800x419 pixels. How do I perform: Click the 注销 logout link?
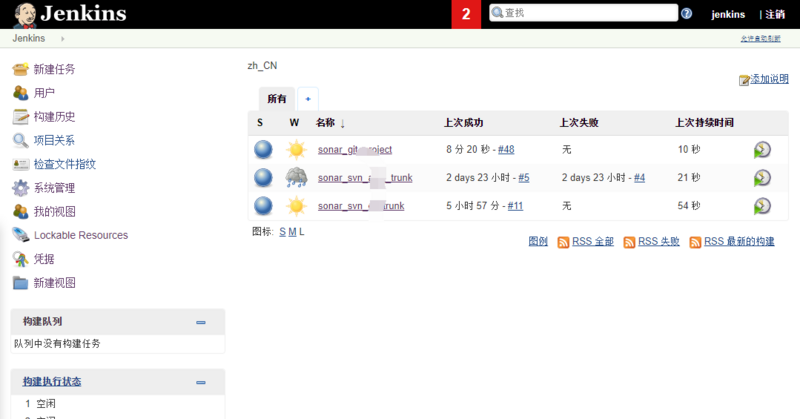click(775, 14)
